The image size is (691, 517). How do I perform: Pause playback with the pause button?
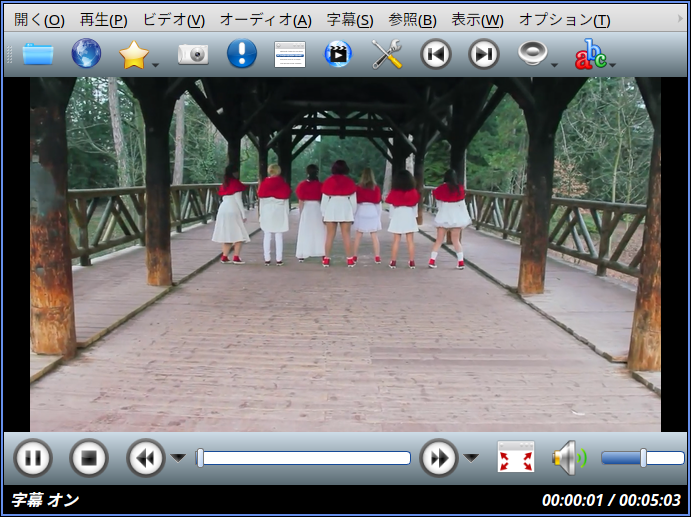33,458
